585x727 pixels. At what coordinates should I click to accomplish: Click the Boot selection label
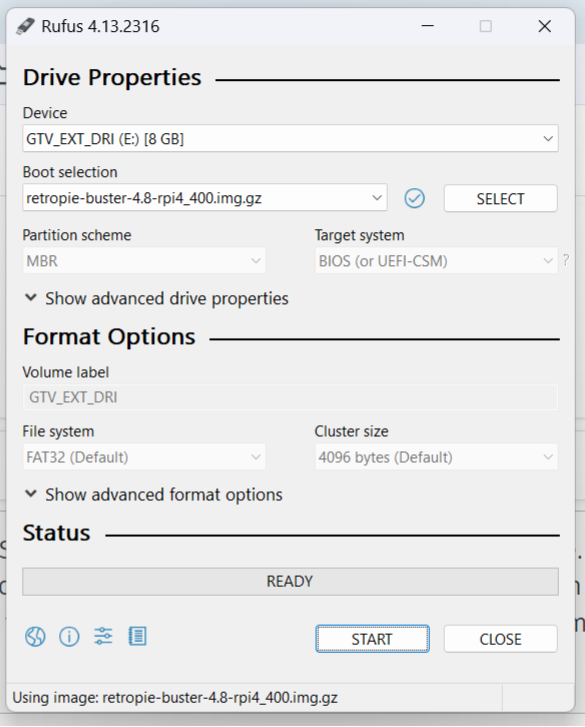point(70,172)
